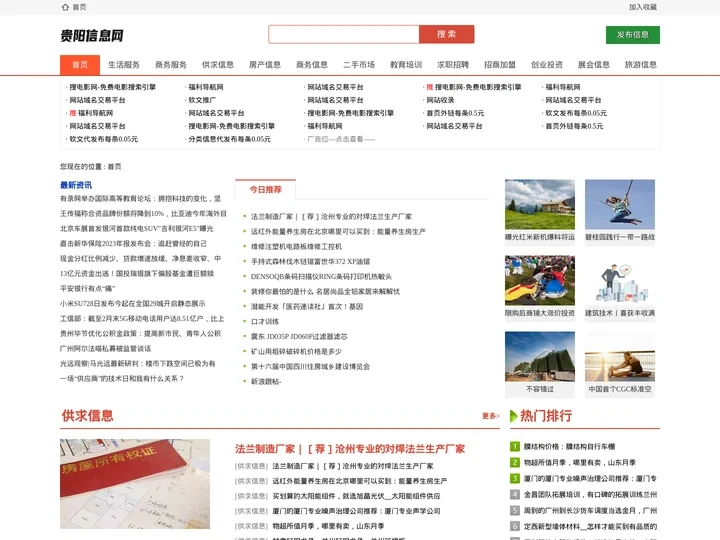
Task: Click the home icon in the top bar
Action: coord(65,7)
